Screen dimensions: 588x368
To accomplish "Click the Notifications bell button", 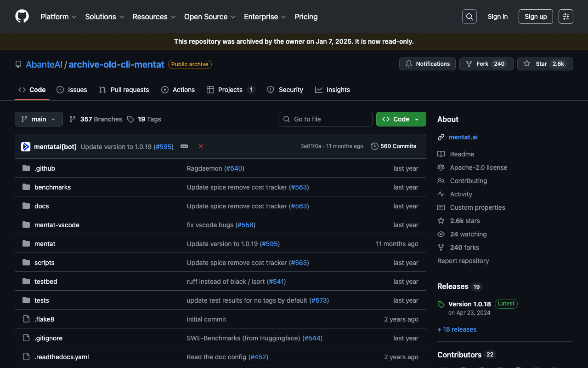I will [x=427, y=64].
